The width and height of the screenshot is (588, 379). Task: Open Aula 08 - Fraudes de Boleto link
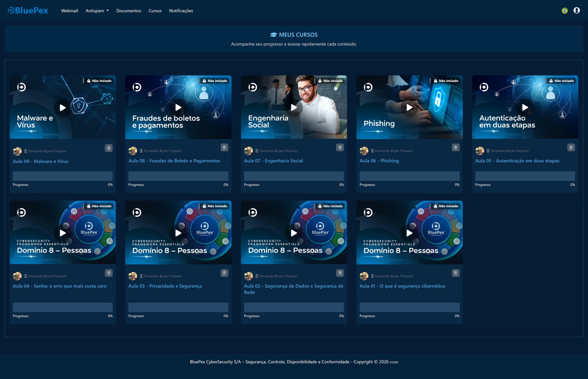click(x=174, y=161)
